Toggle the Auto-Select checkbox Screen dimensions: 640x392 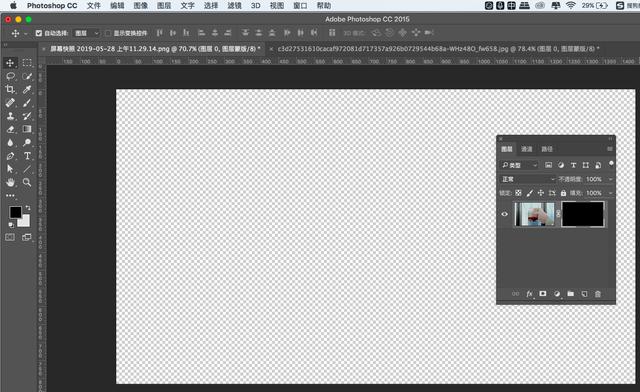pyautogui.click(x=39, y=33)
